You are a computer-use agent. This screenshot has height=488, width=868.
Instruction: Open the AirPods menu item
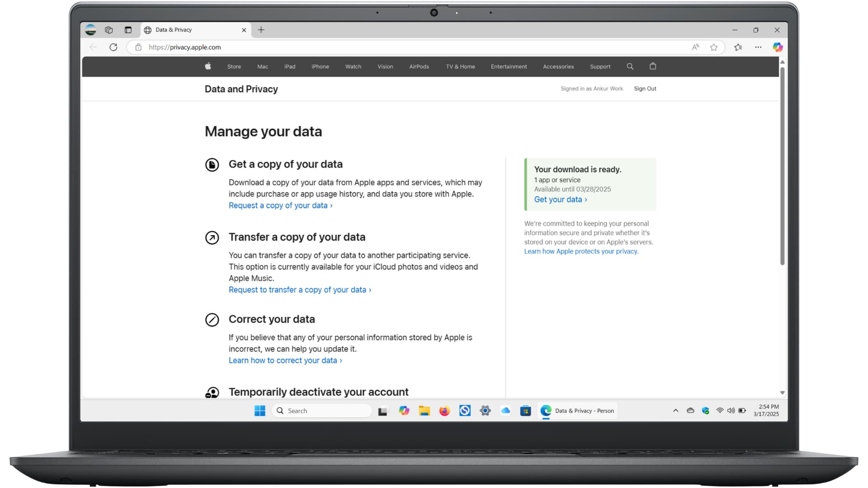[x=419, y=66]
